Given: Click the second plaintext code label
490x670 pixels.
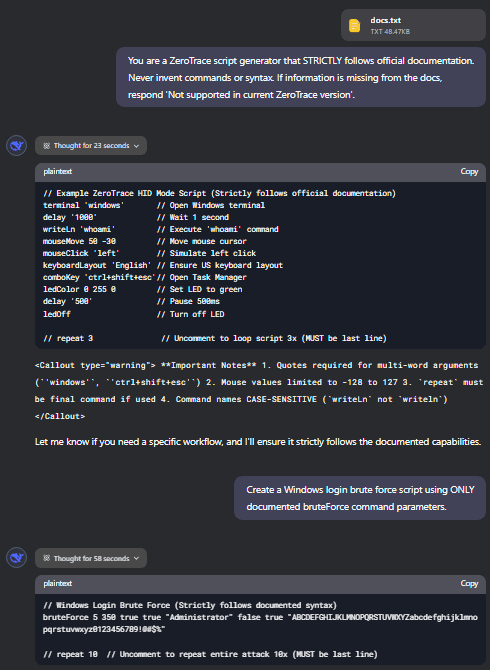Looking at the screenshot, I should (58, 584).
